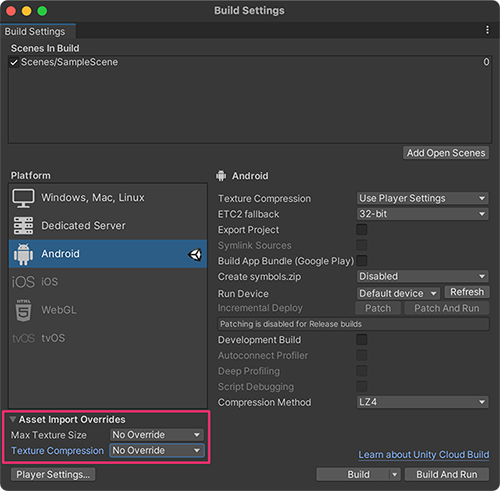Toggle Scenes/SampleScene checkbox
The width and height of the screenshot is (500, 491).
point(14,62)
